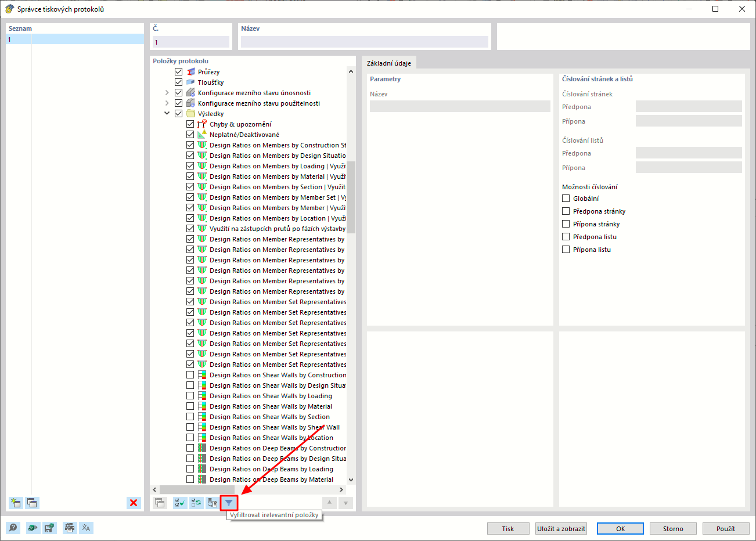The image size is (756, 541).
Task: Collapse the Výsledky tree branch
Action: [x=168, y=113]
